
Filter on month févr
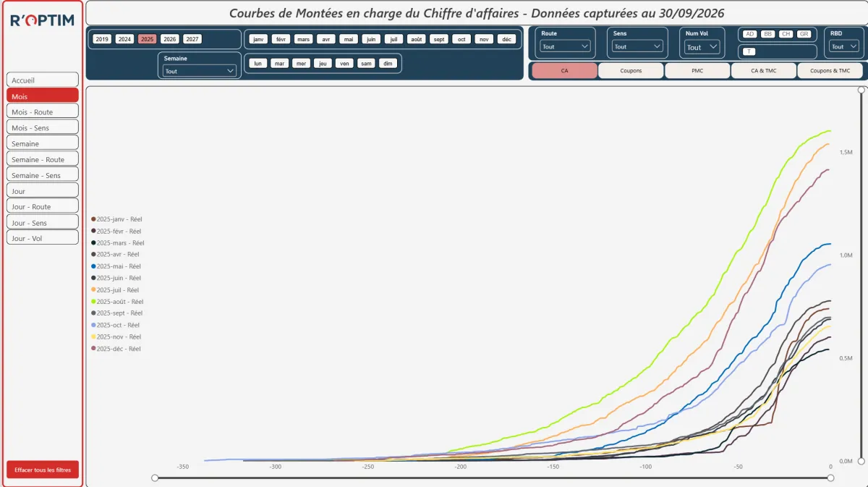[281, 39]
